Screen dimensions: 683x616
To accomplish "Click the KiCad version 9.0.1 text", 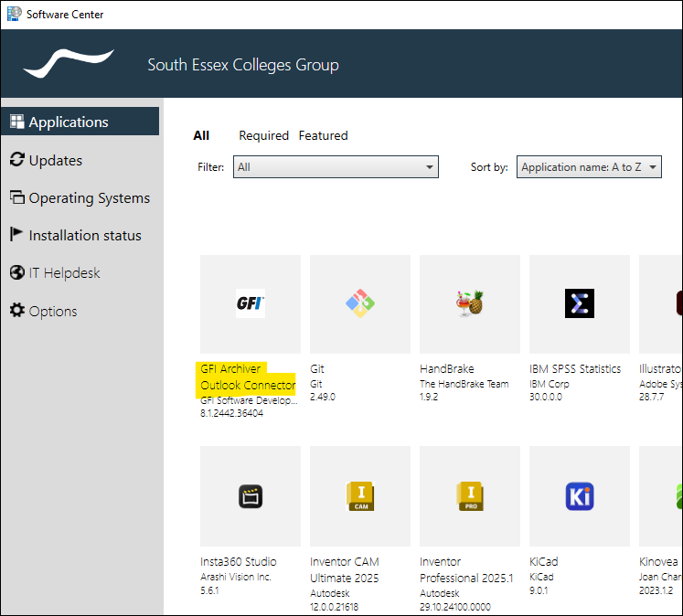I will [539, 590].
